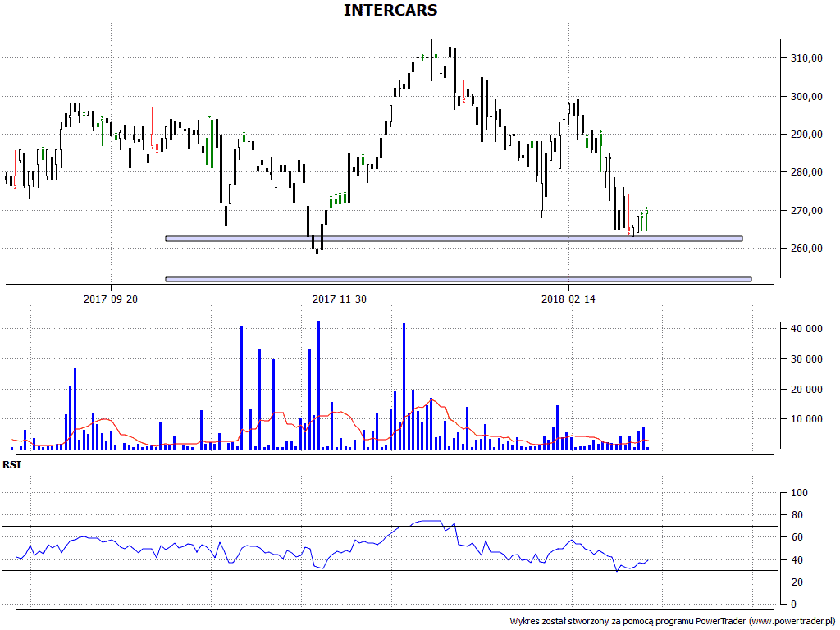The height and width of the screenshot is (630, 840).
Task: Click the 310,00 price axis label
Action: 807,58
